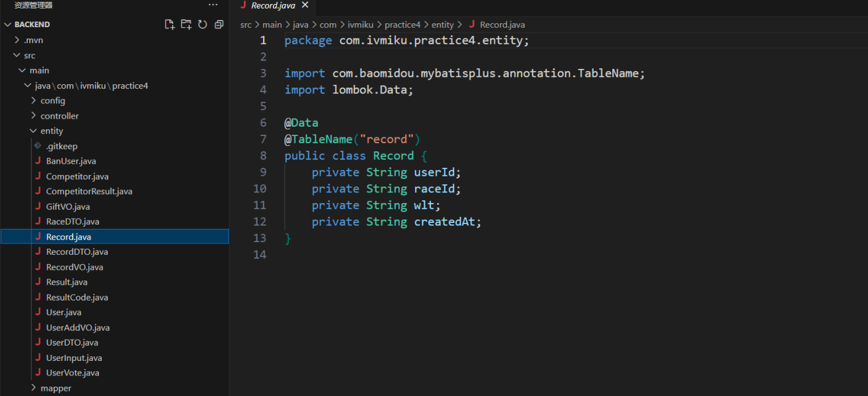Open ResultCode.java from the file tree
Image resolution: width=868 pixels, height=396 pixels.
[76, 297]
